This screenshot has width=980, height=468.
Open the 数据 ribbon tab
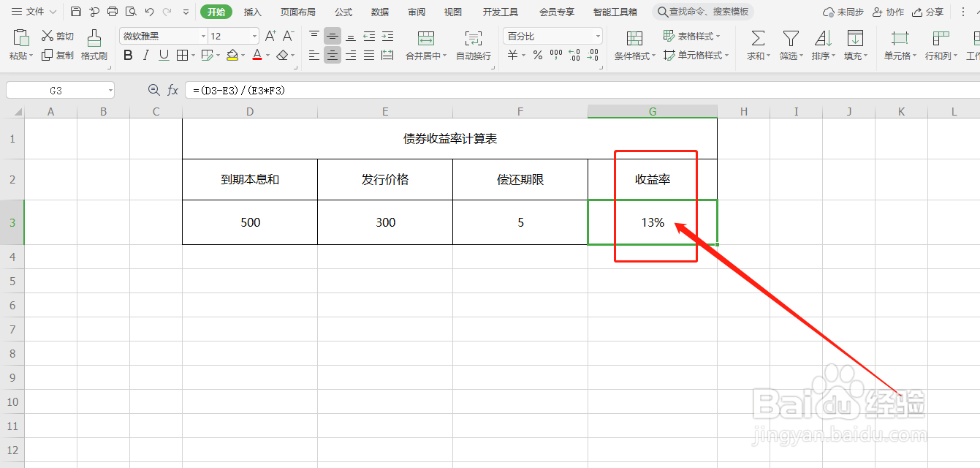[x=379, y=11]
